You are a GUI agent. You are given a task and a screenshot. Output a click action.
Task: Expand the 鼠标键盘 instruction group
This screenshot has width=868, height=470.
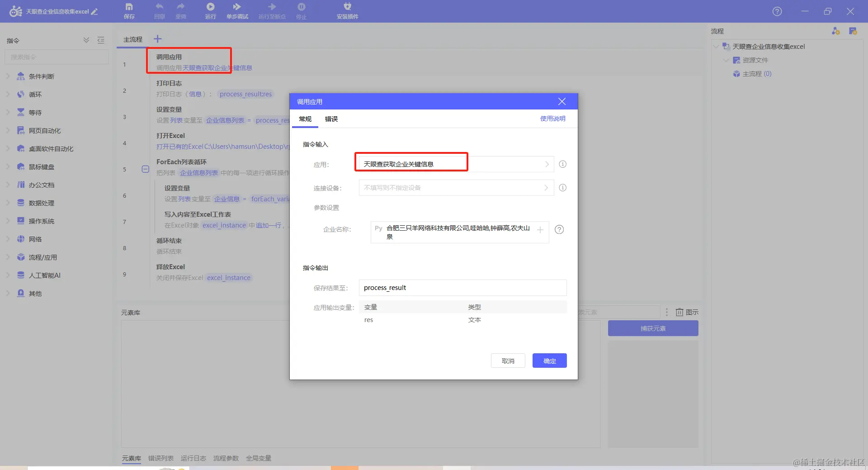click(x=8, y=167)
